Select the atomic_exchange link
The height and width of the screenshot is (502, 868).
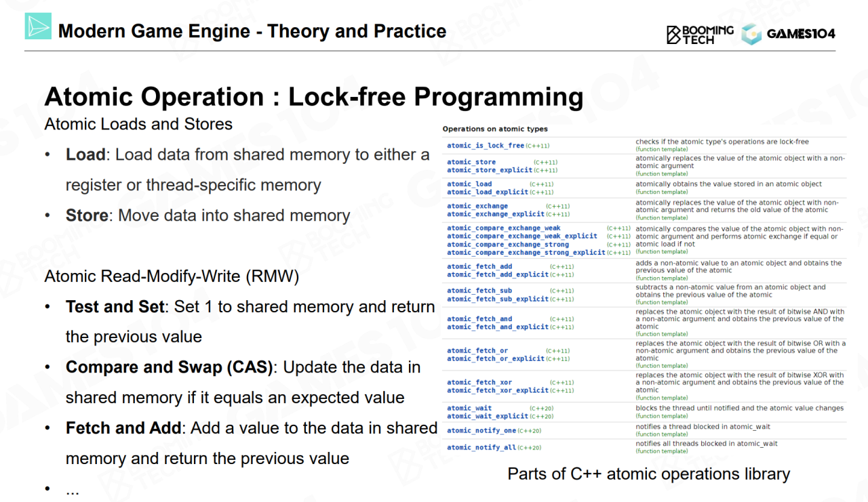pyautogui.click(x=477, y=206)
